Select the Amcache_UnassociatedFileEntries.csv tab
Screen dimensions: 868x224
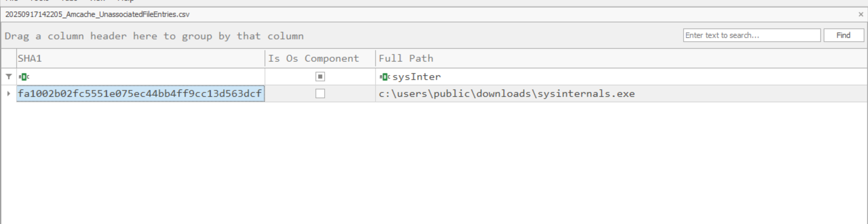point(97,14)
